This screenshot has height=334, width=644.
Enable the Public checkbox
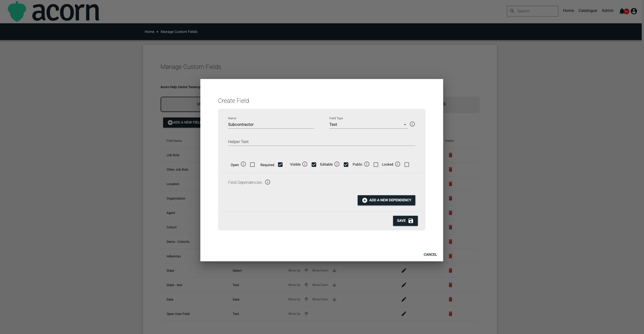[376, 165]
